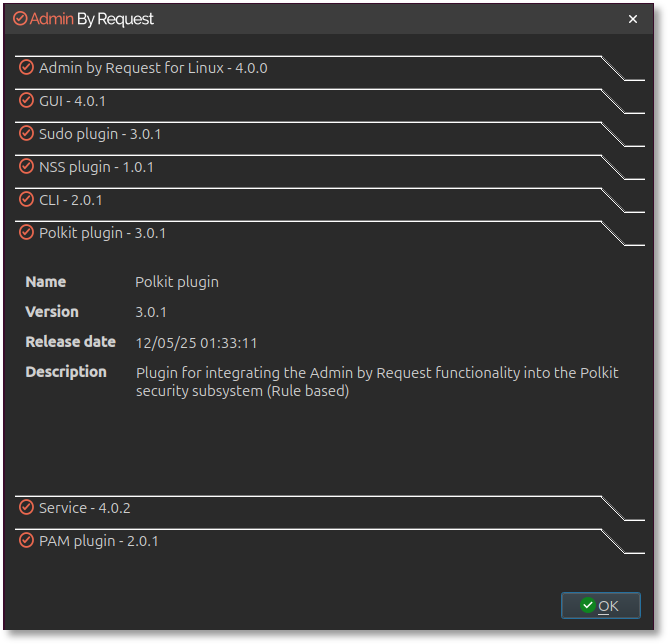Screen dimensions: 668x644
Task: Click the Admin By Request logo icon
Action: pos(20,19)
